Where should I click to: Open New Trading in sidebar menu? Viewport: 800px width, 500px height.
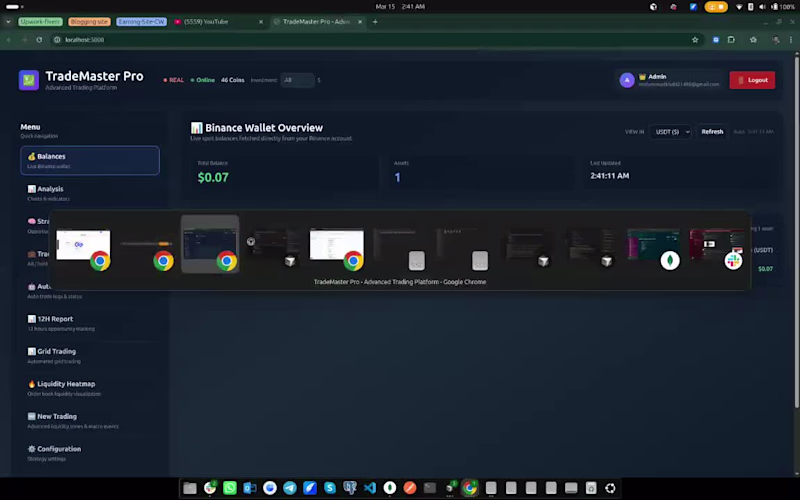coord(90,420)
